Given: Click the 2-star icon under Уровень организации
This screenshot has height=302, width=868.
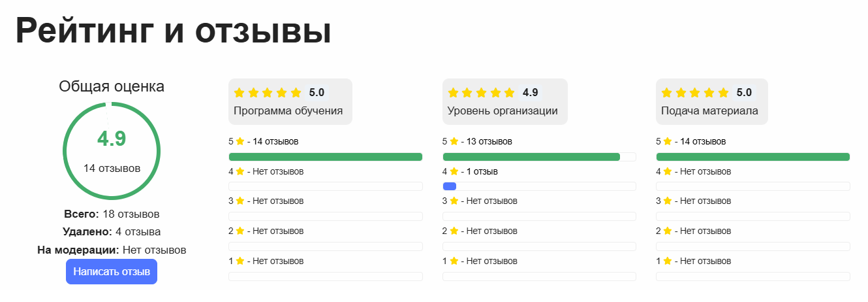Looking at the screenshot, I should click(454, 231).
